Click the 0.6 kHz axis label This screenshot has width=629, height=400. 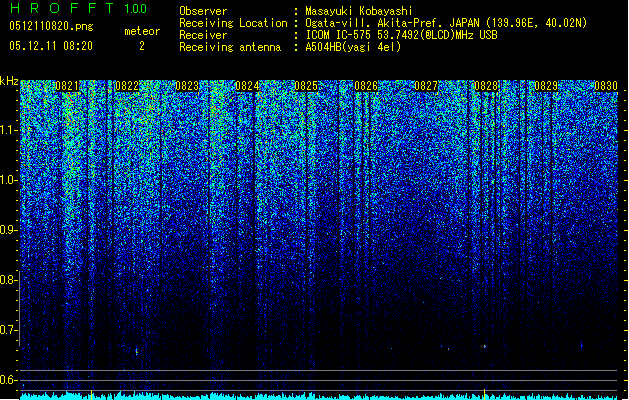coord(8,380)
